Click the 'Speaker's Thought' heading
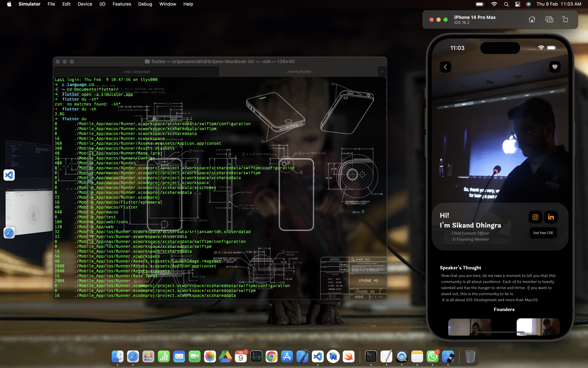 (460, 267)
